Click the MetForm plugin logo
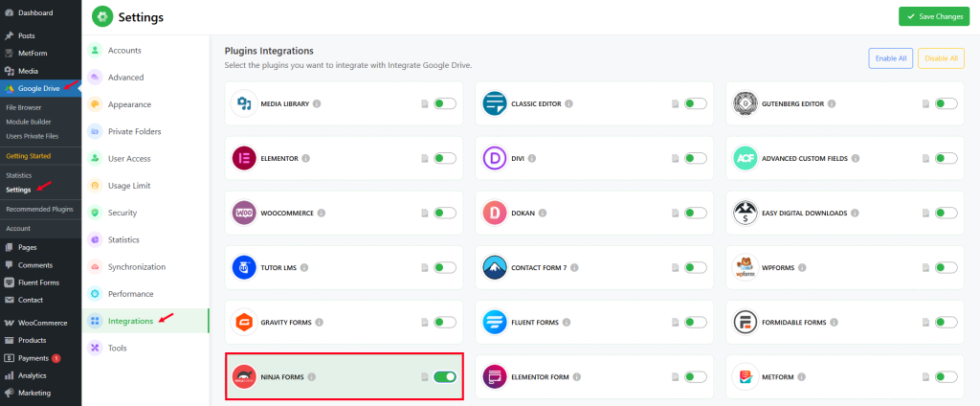The height and width of the screenshot is (406, 980). click(x=745, y=376)
